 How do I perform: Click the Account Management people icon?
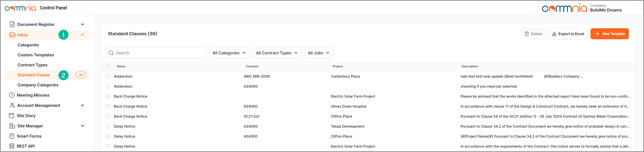point(12,105)
